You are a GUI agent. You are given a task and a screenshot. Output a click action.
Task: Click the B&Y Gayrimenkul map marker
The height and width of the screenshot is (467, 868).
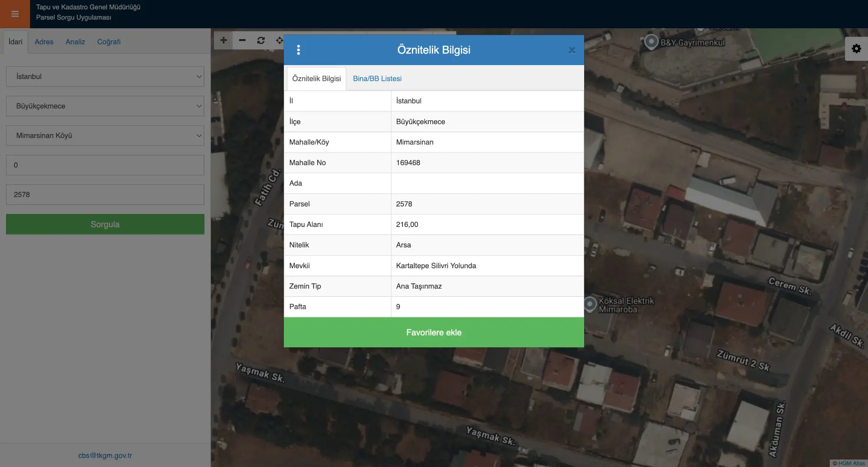pyautogui.click(x=651, y=42)
